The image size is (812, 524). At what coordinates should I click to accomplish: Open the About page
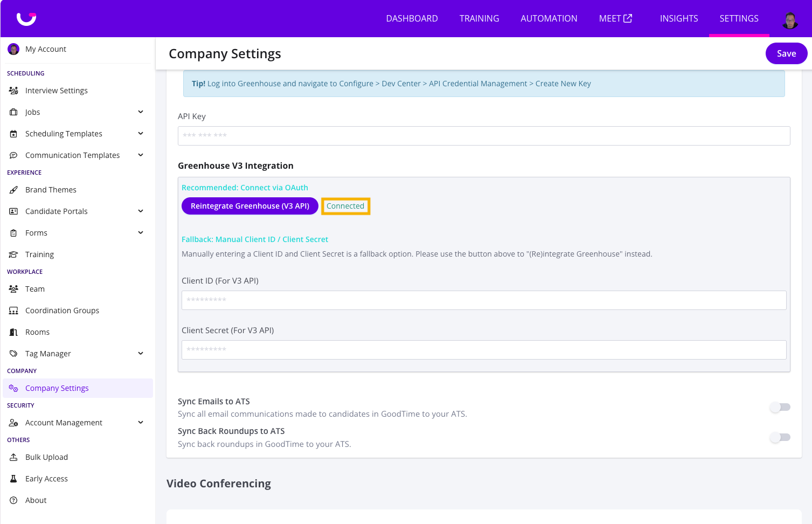point(36,500)
